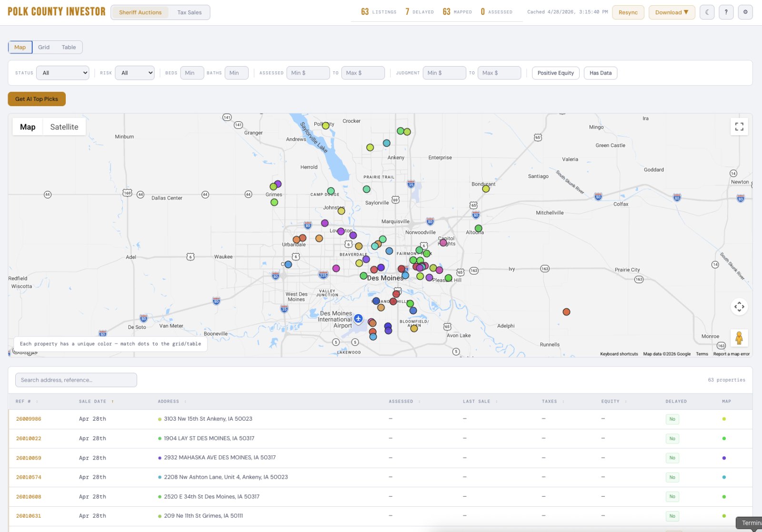Switch map type to Map
Viewport: 762px width, 532px height.
tap(28, 127)
